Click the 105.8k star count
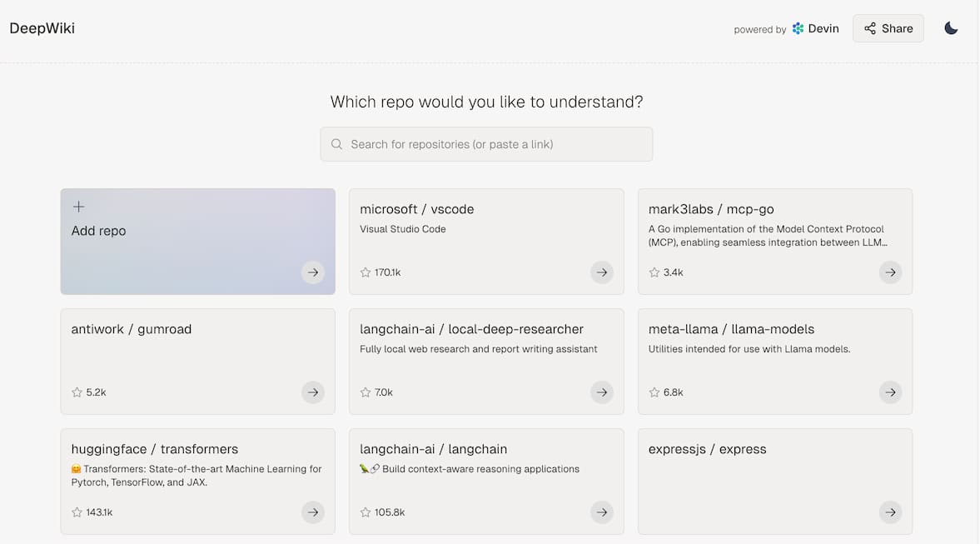 tap(390, 512)
